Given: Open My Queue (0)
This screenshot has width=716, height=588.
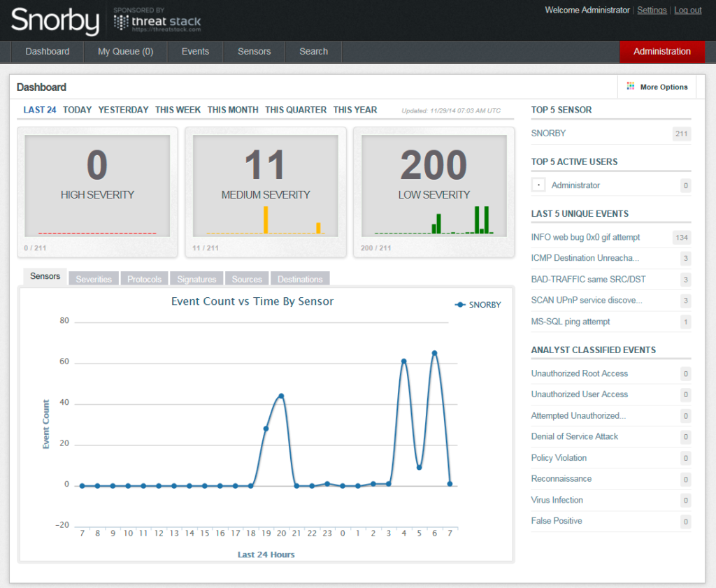Looking at the screenshot, I should point(126,52).
